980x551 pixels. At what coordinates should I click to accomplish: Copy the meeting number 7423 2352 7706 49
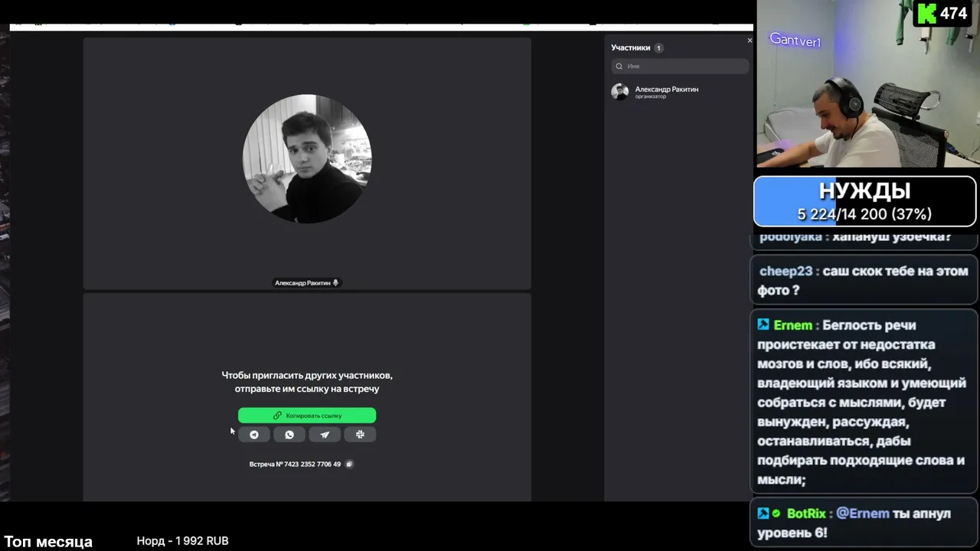[349, 464]
